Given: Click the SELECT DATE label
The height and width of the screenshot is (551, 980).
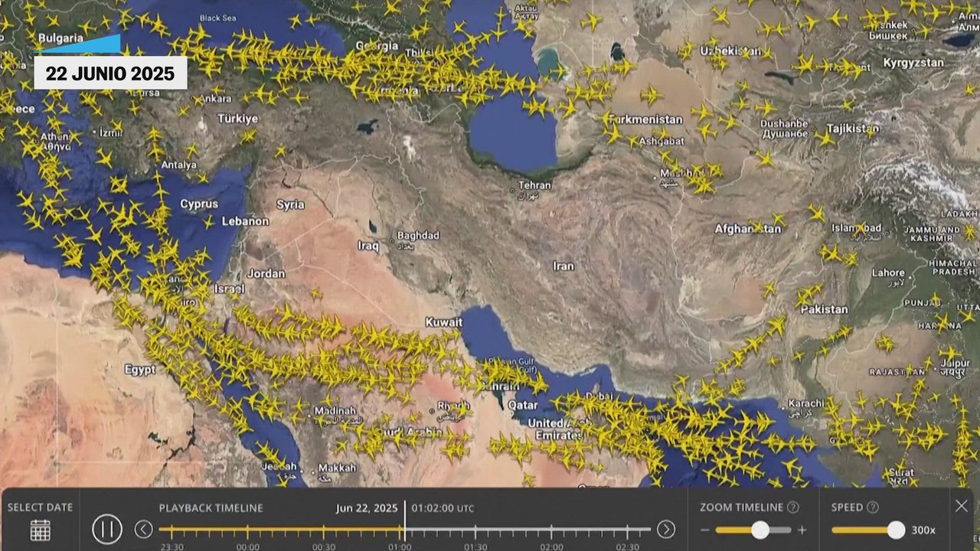Looking at the screenshot, I should [x=41, y=507].
